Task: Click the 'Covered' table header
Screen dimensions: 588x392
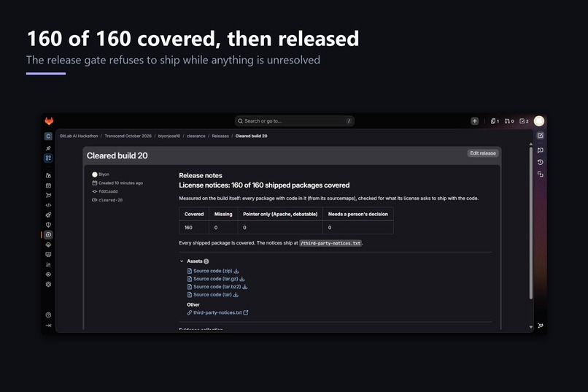Action: click(x=194, y=214)
